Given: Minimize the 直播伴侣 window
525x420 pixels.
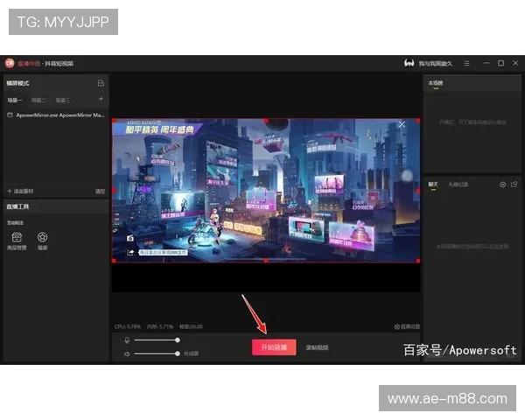Looking at the screenshot, I should [x=486, y=63].
